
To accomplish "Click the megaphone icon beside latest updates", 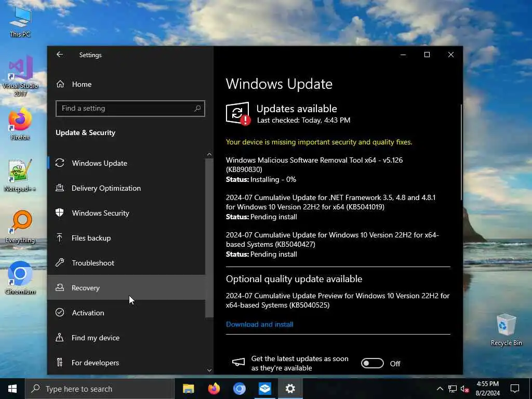I will click(238, 362).
